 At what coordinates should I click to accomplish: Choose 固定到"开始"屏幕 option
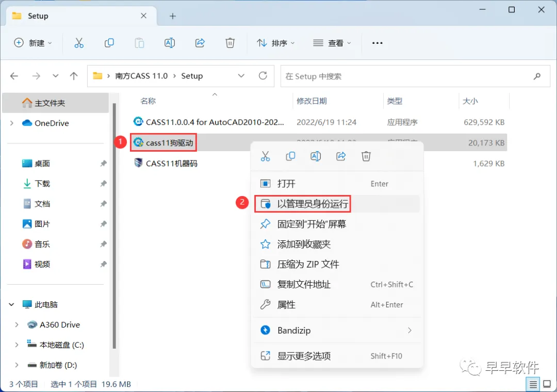(x=337, y=224)
